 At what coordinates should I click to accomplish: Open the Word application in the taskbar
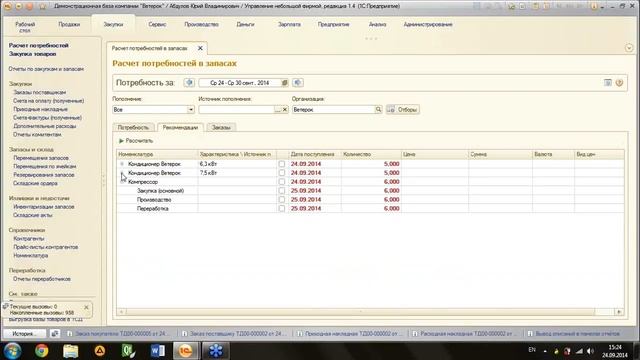click(158, 351)
